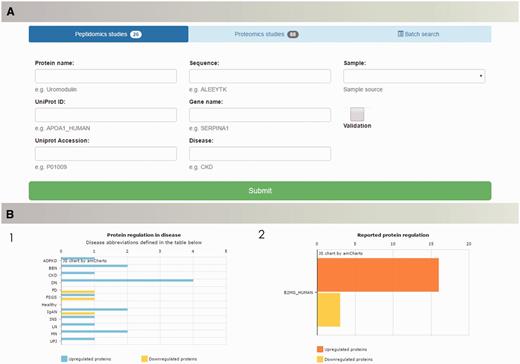Click the Reported protein regulation title
The image size is (520, 364).
(393, 235)
